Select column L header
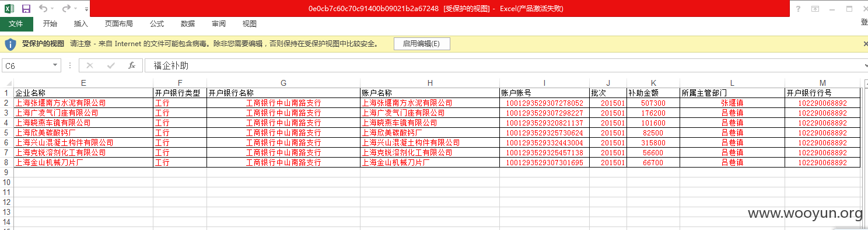This screenshot has width=868, height=230. point(732,83)
